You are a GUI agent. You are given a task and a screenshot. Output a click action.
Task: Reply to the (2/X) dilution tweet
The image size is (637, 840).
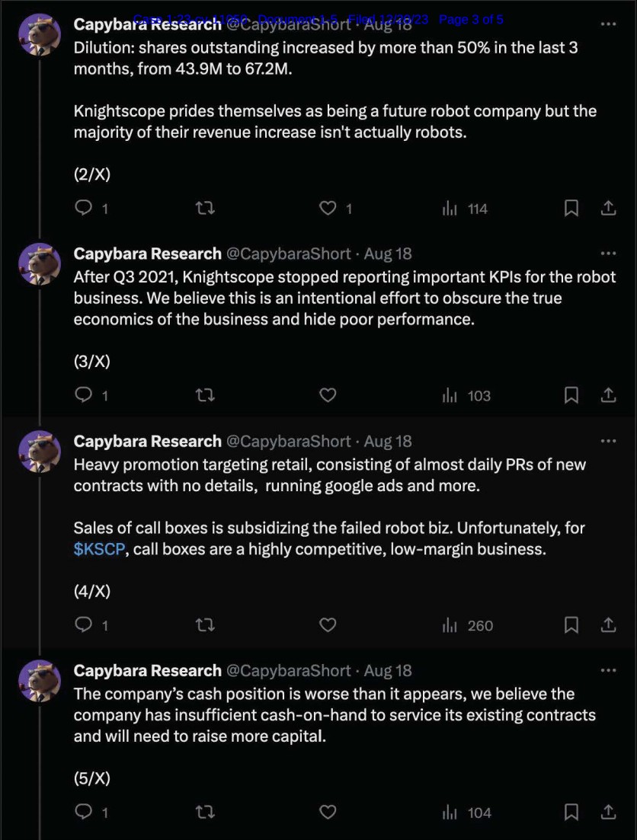[x=85, y=208]
